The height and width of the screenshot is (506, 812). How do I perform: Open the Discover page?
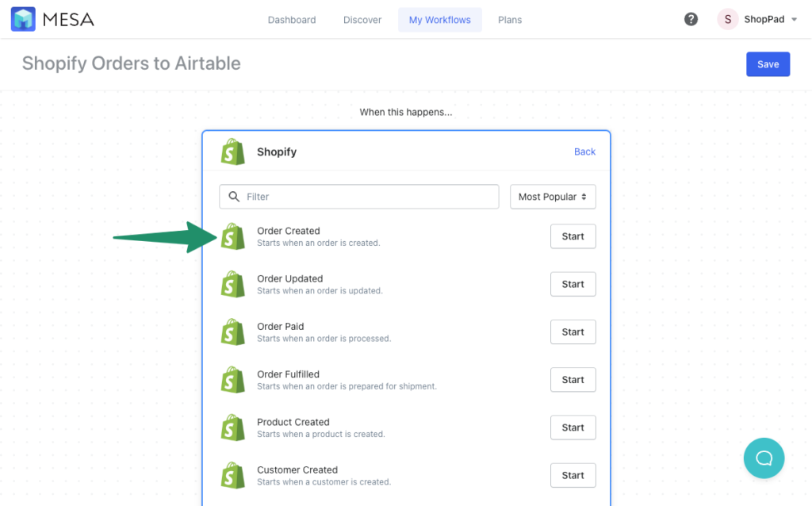pos(362,19)
